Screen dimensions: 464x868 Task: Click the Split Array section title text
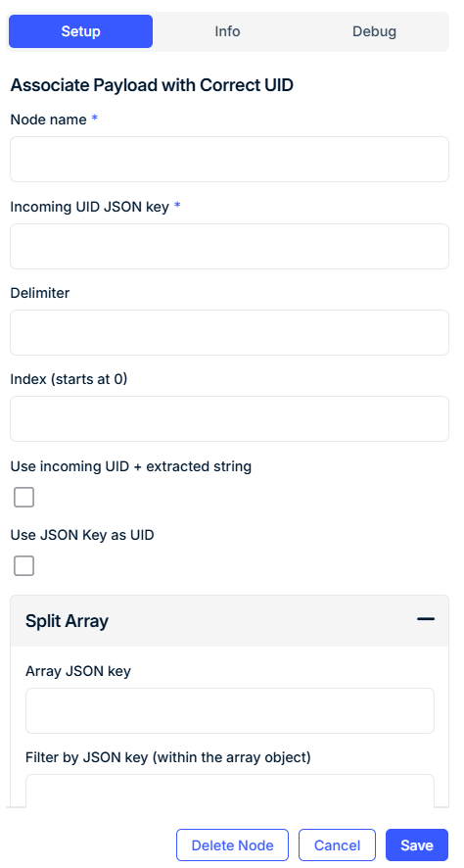coord(67,621)
